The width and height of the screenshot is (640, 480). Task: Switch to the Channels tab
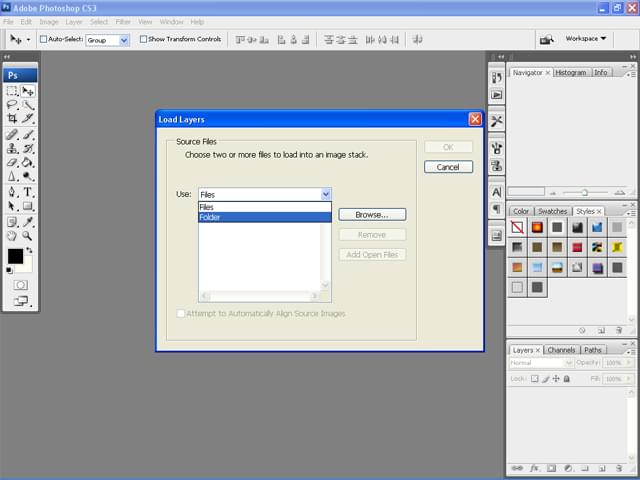[x=561, y=350]
